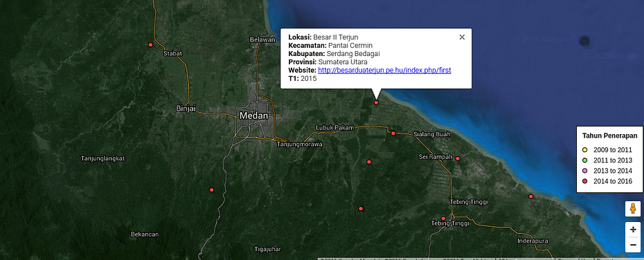The image size is (644, 260).
Task: Click the red marker south of Lubuk Pakam
Action: pyautogui.click(x=369, y=162)
